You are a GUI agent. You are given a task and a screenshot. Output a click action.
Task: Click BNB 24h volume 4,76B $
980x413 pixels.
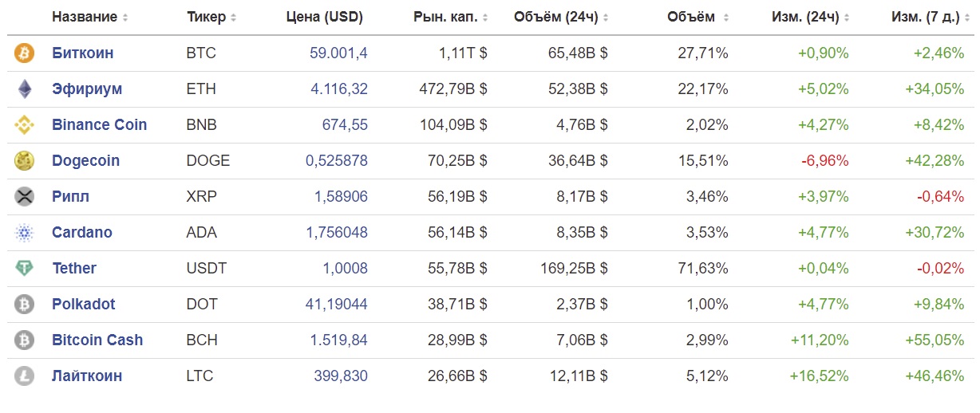tap(582, 125)
